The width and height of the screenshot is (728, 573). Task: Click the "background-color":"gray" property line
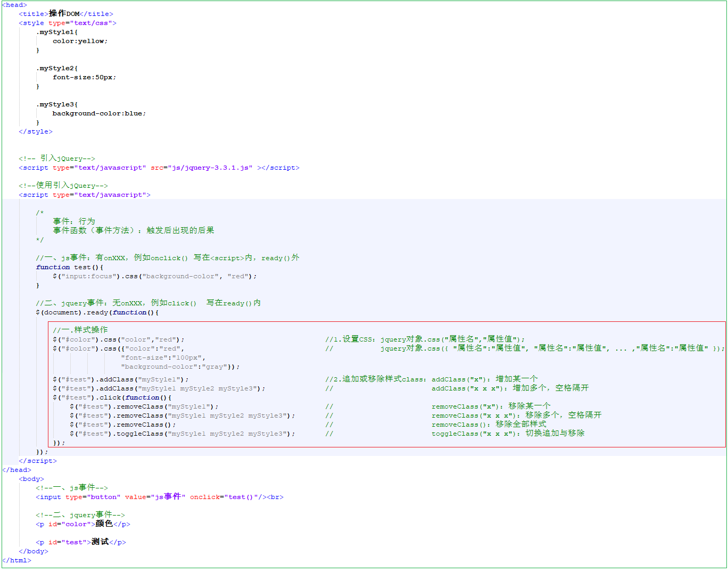[x=180, y=367]
